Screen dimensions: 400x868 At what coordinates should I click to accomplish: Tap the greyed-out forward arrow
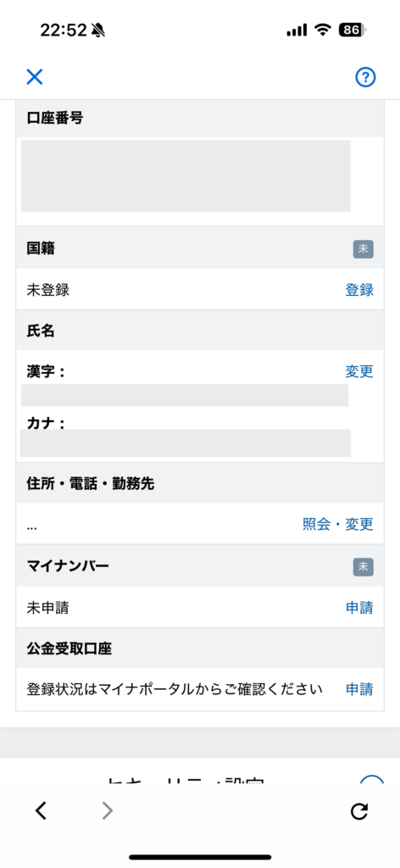pyautogui.click(x=108, y=811)
